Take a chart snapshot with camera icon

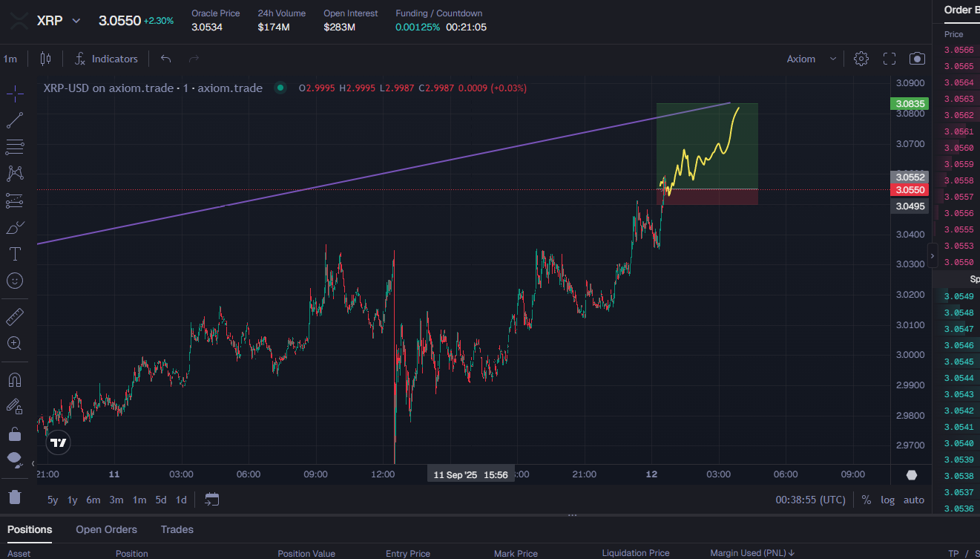(x=918, y=59)
